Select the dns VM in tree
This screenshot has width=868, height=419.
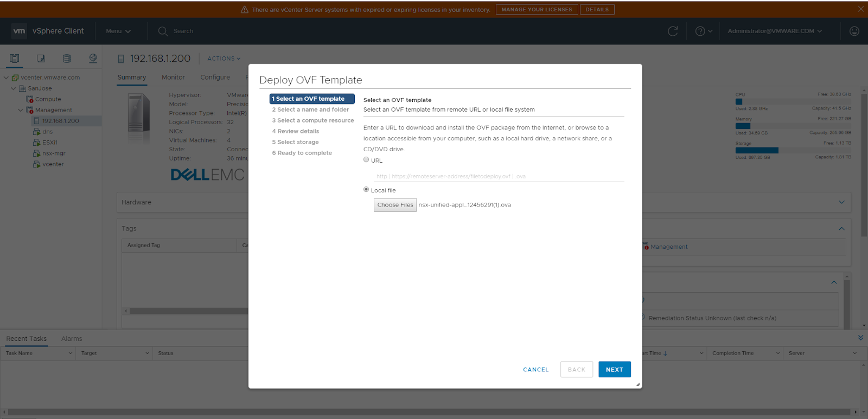tap(47, 132)
